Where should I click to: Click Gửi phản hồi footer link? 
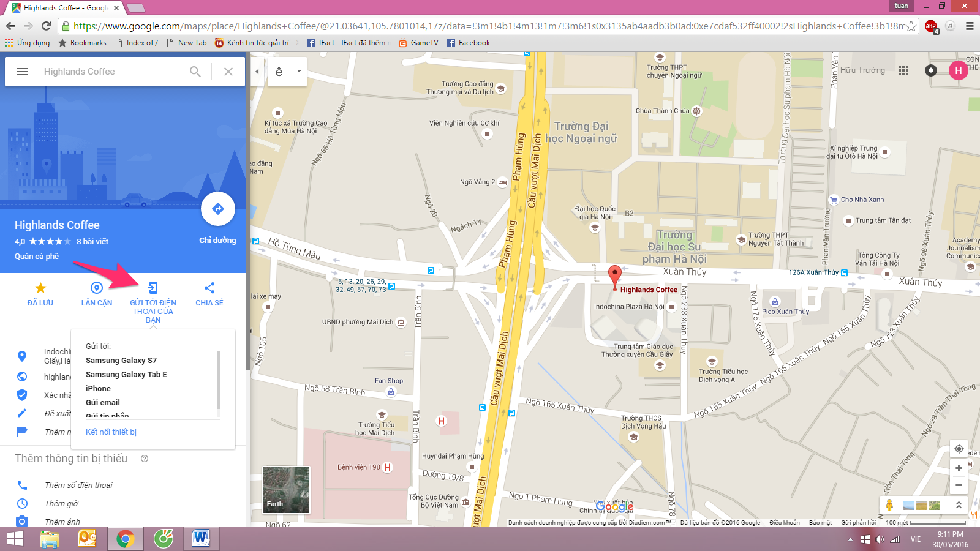coord(858,523)
